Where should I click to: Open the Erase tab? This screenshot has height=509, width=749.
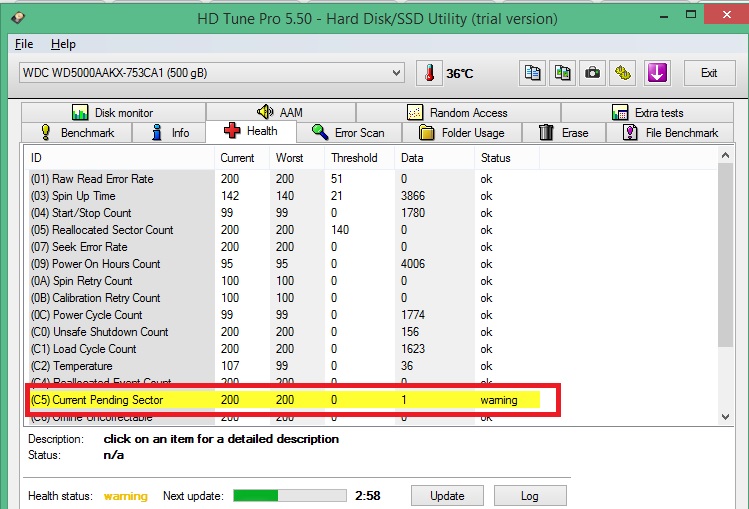(564, 132)
